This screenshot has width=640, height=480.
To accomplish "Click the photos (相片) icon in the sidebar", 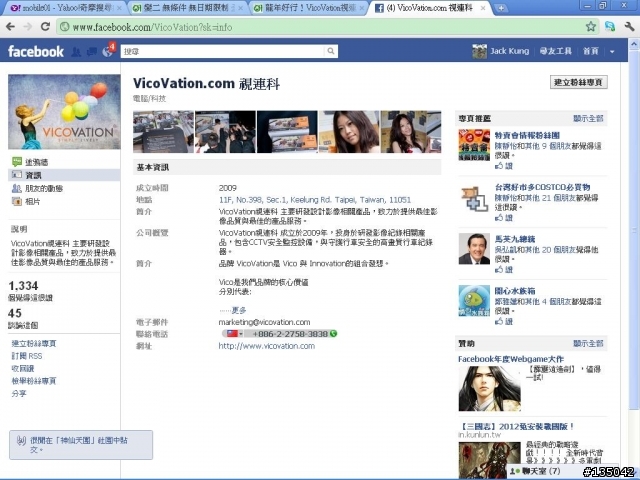I will [x=17, y=201].
